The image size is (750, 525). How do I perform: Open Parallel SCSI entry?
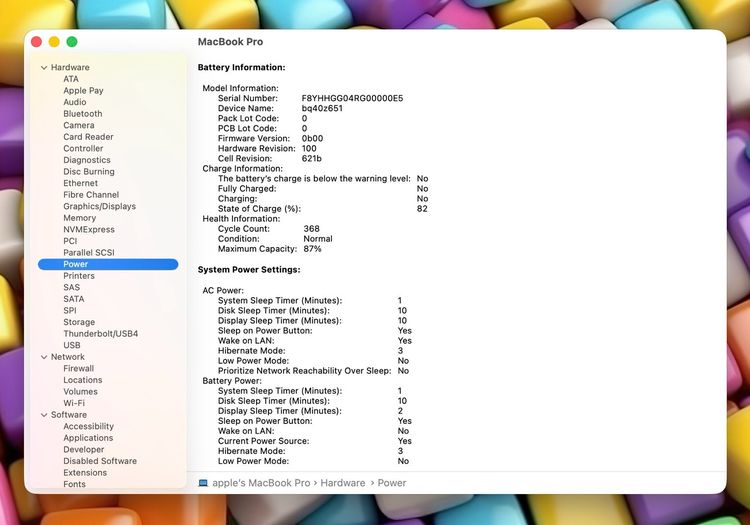tap(89, 252)
